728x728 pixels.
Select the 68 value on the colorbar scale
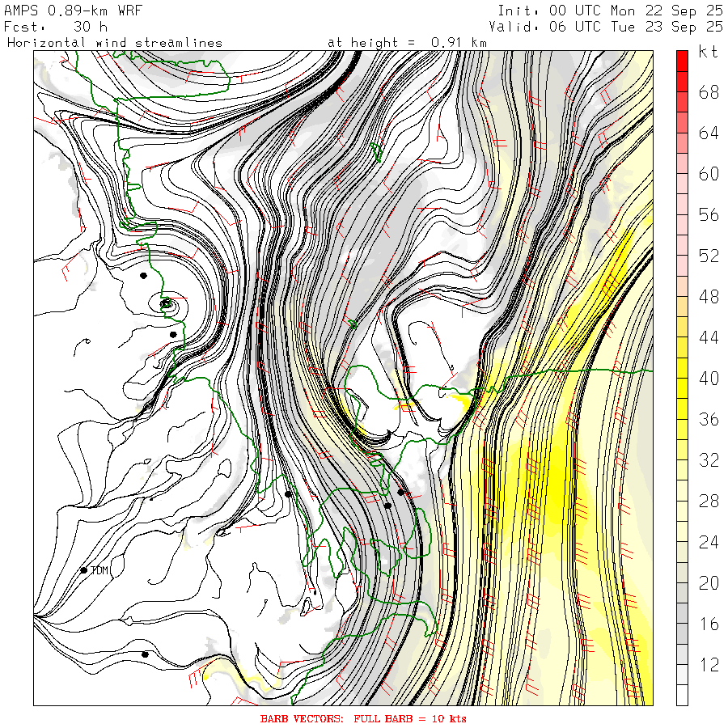click(x=709, y=92)
